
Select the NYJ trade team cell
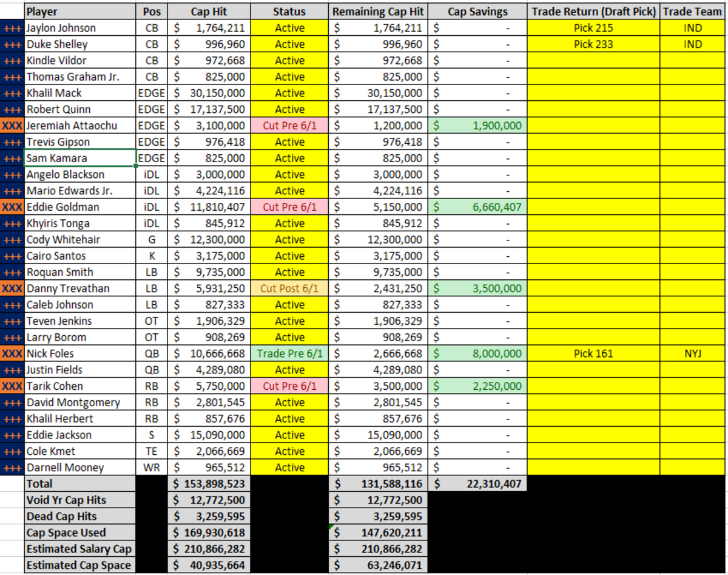[x=692, y=353]
